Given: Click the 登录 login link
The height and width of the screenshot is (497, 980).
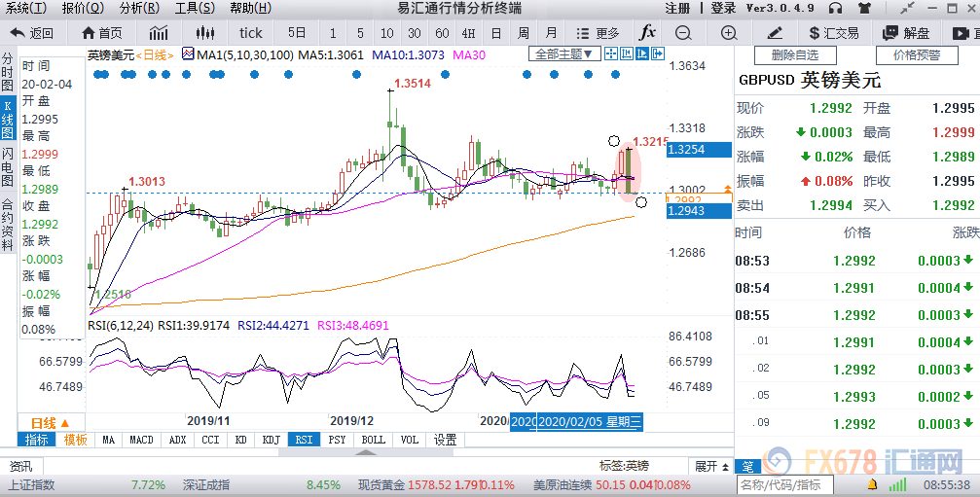Looking at the screenshot, I should [723, 8].
